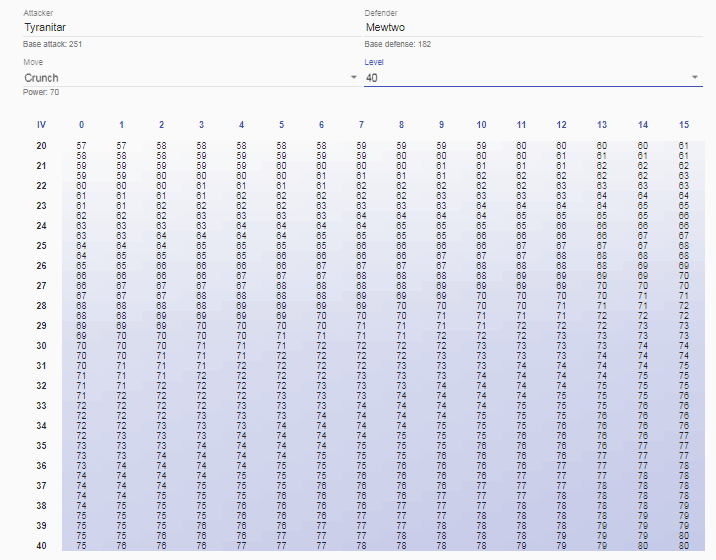Click the level row header 39
Screen dimensions: 716x560
pyautogui.click(x=42, y=526)
